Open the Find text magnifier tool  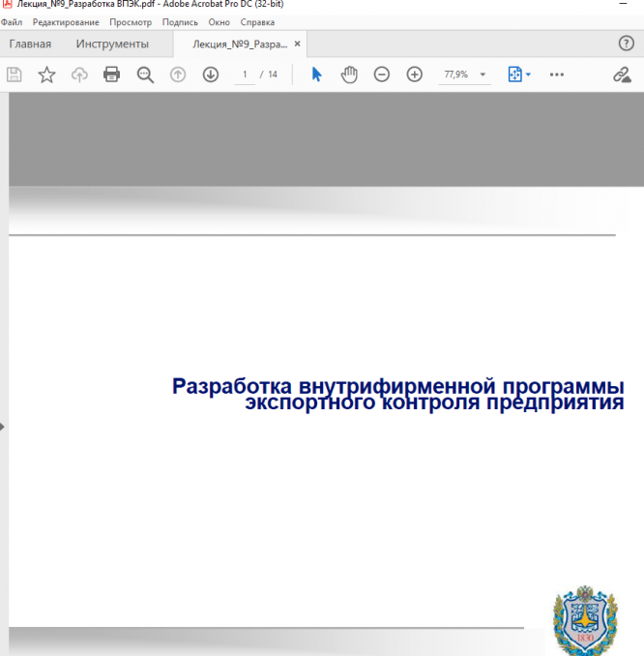click(x=145, y=75)
